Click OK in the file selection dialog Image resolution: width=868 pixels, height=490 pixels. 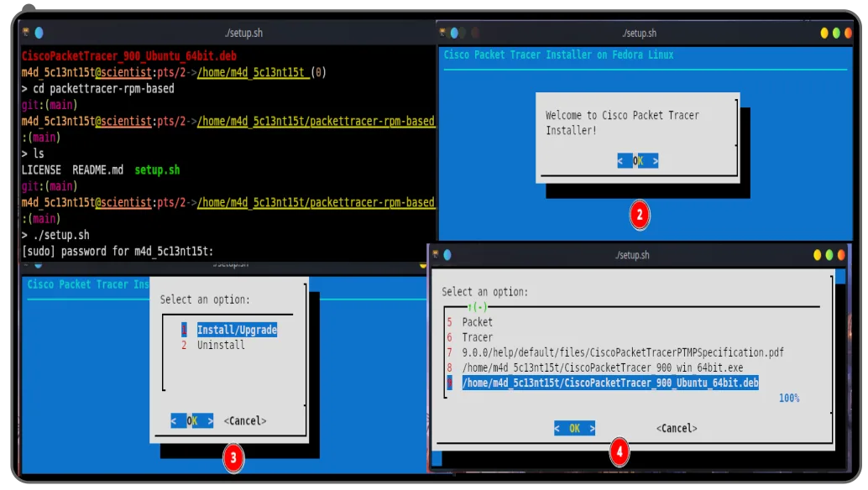pos(574,428)
